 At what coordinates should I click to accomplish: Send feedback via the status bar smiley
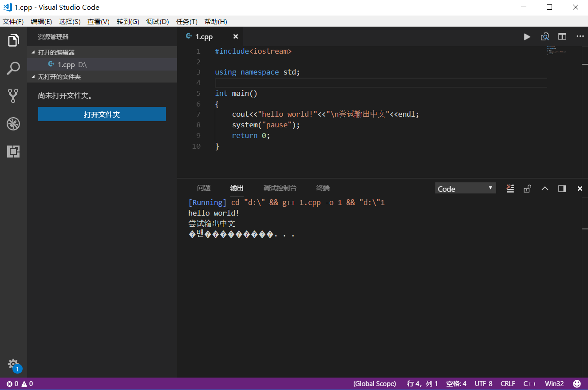576,383
